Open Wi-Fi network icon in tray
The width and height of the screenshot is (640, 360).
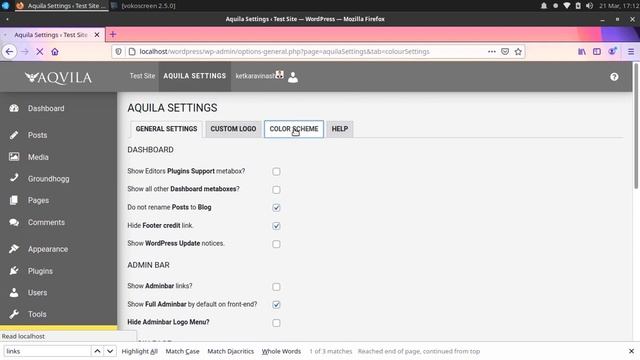(567, 6)
